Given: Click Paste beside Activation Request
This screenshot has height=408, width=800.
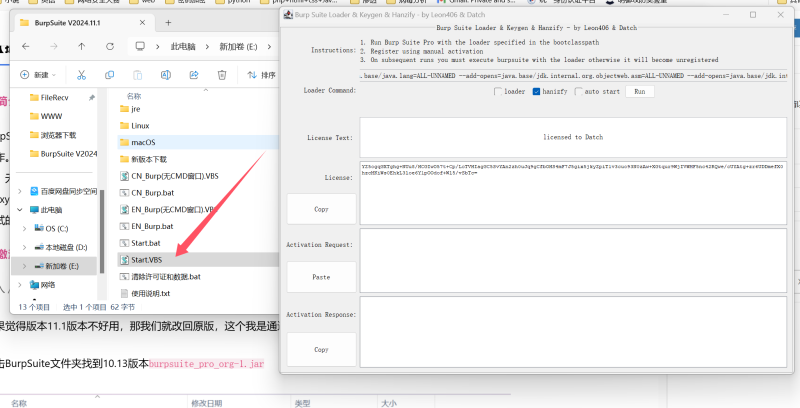Looking at the screenshot, I should (321, 276).
